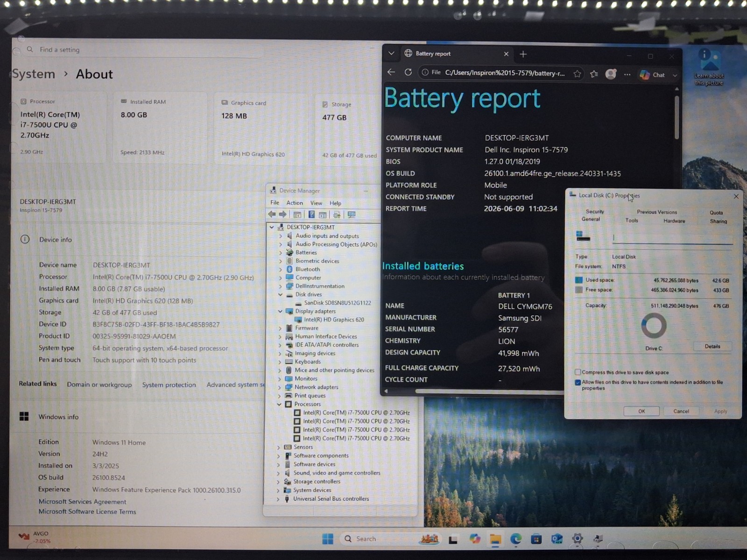
Task: Switch to Previous Versions tab
Action: tap(657, 212)
